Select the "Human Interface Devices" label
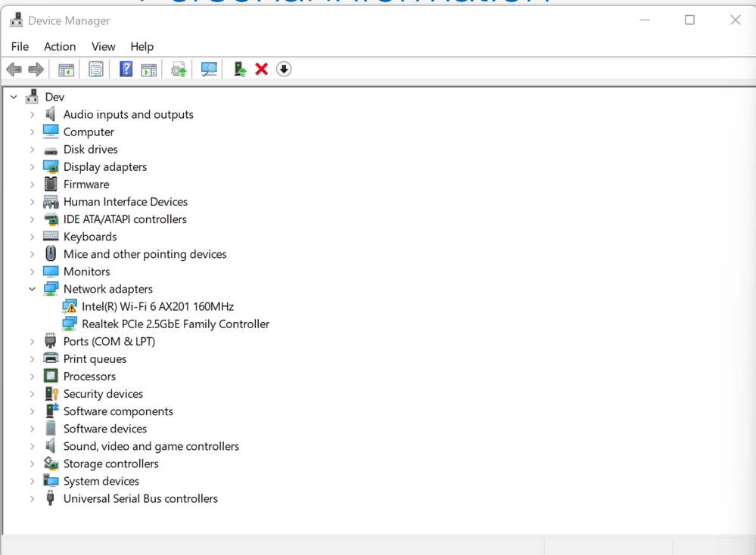Viewport: 756px width, 555px height. [126, 202]
